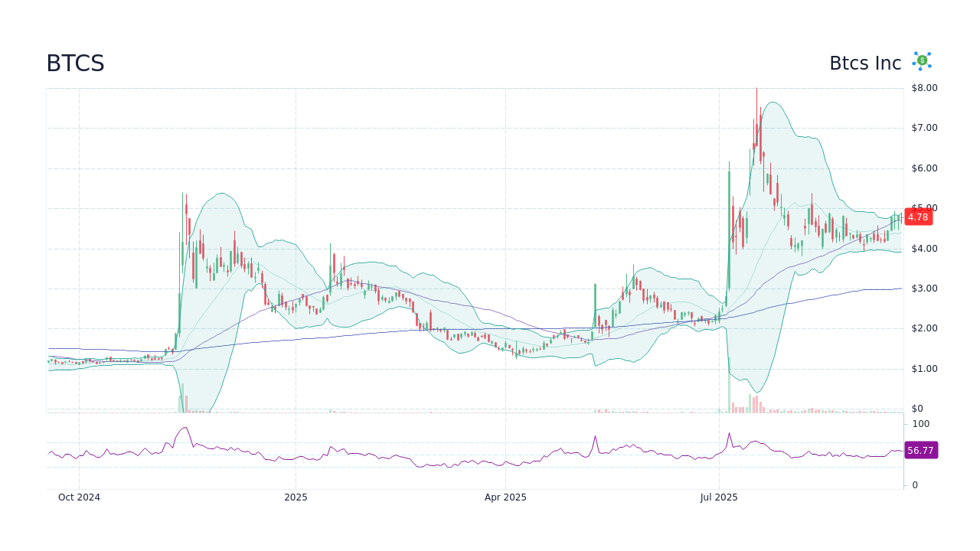
Task: Select the red 4.78 price badge
Action: coord(918,217)
